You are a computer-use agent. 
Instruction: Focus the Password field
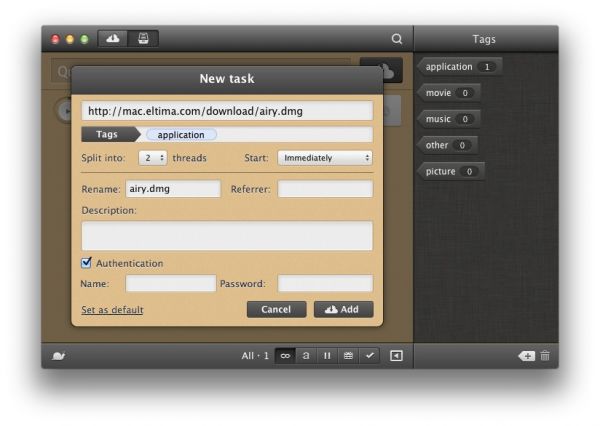click(325, 283)
